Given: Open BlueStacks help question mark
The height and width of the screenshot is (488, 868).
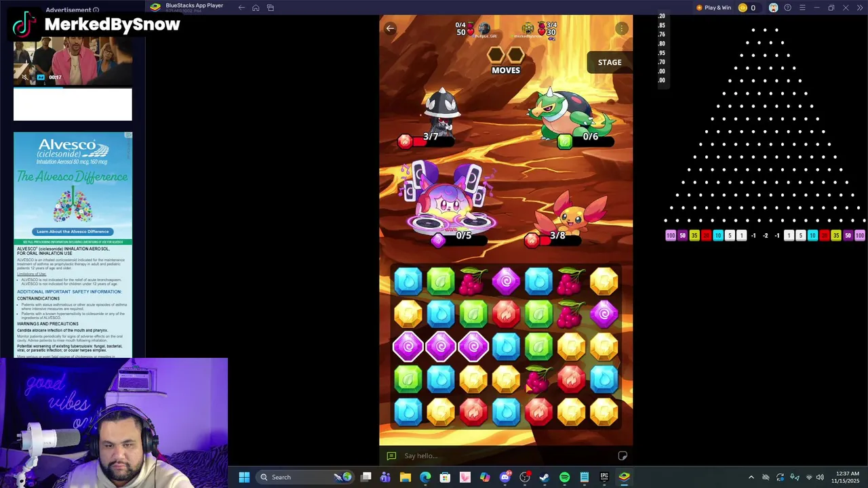Looking at the screenshot, I should click(787, 7).
